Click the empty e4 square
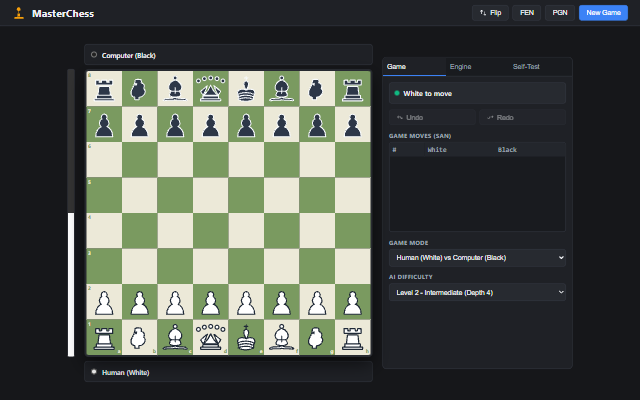640x400 pixels. tap(246, 231)
